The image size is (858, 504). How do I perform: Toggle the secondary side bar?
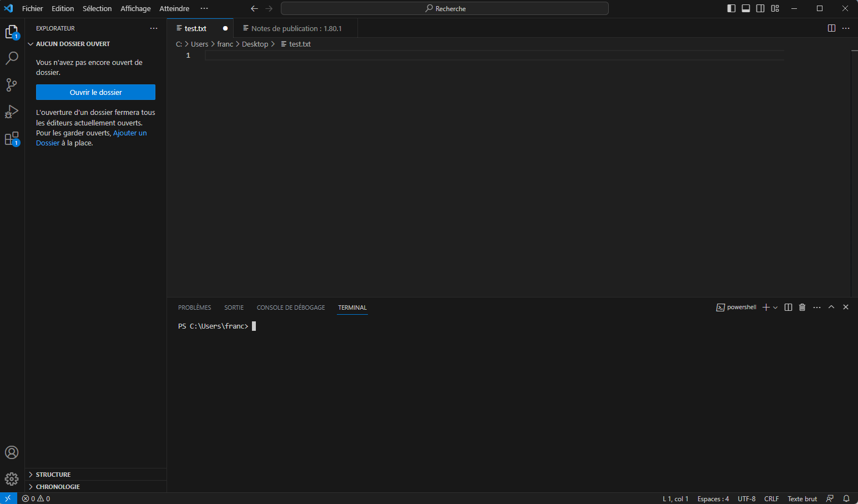(760, 8)
